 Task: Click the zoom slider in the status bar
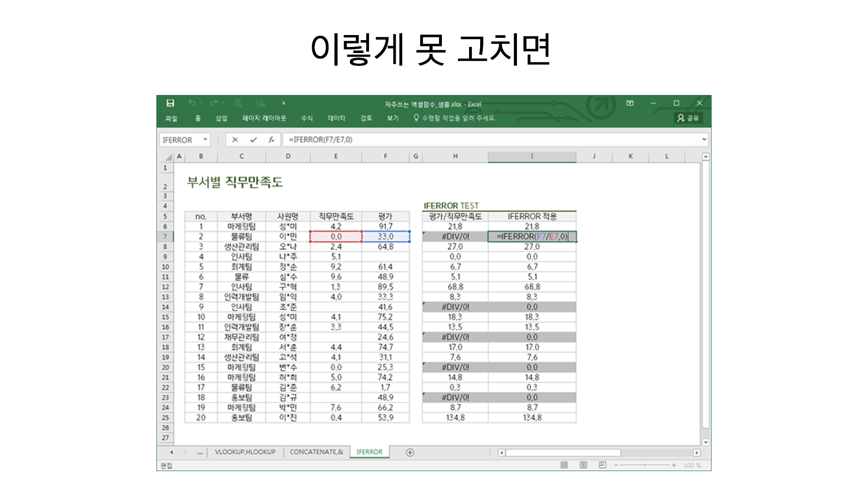coord(645,465)
